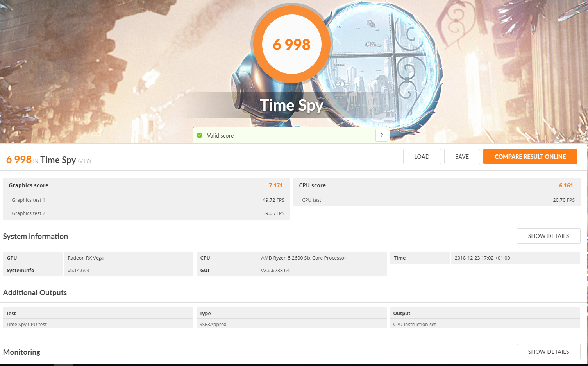Viewport: 588px width, 366px height.
Task: Click the Test column header
Action: (11, 313)
